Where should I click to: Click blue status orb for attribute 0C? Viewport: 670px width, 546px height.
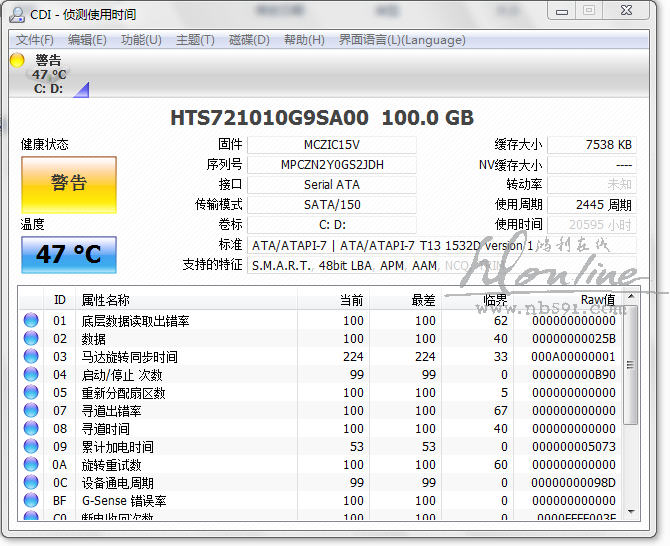pyautogui.click(x=31, y=483)
